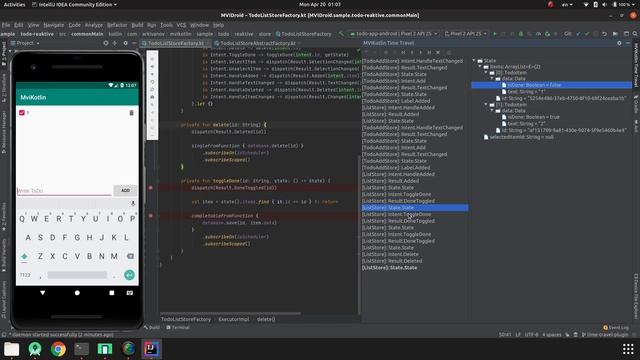Viewport: 640px width, 360px height.
Task: Toggle breakpoint on completableFromFunction line
Action: coord(151,216)
